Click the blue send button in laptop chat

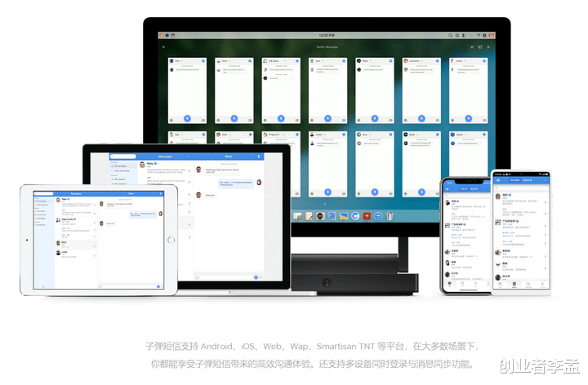256,277
